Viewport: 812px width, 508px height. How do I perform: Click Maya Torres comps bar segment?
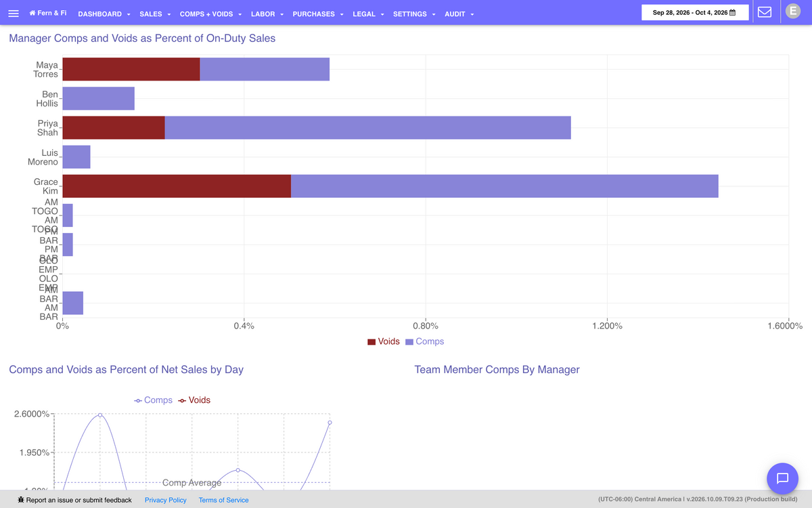[x=265, y=69]
